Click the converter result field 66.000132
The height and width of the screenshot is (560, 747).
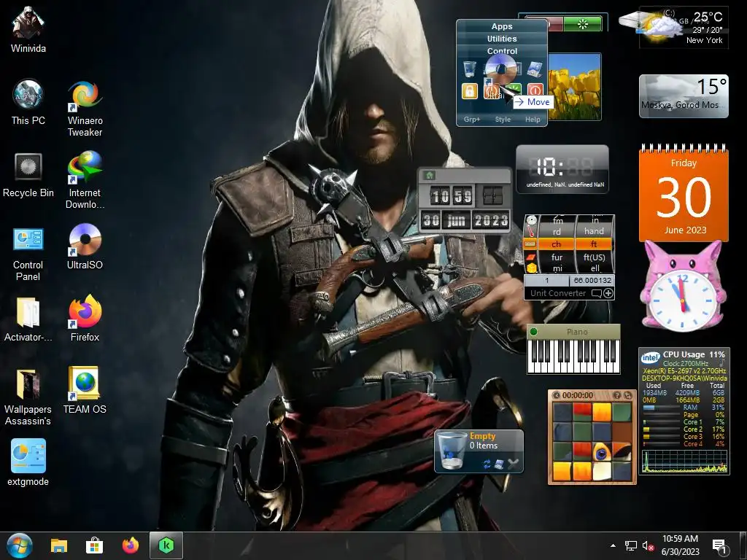tap(592, 281)
